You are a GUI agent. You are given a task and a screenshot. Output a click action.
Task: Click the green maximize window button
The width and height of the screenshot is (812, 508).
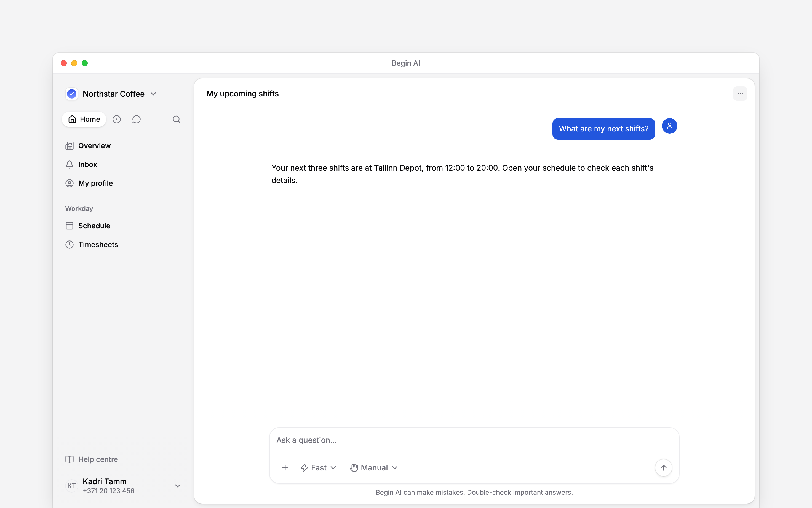pos(85,63)
